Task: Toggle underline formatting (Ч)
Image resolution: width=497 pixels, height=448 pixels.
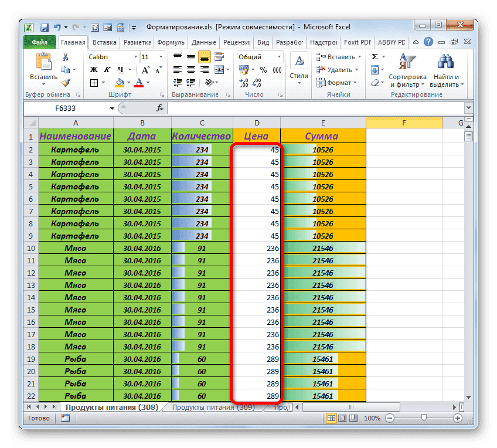Action: (x=120, y=70)
